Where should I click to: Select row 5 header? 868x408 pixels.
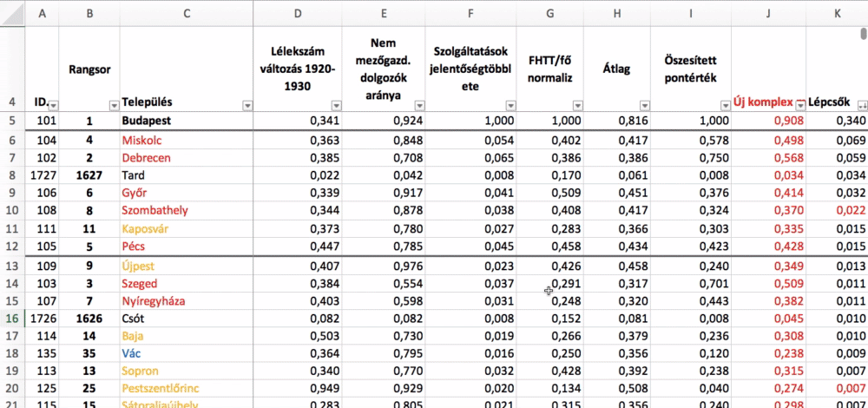click(x=13, y=121)
